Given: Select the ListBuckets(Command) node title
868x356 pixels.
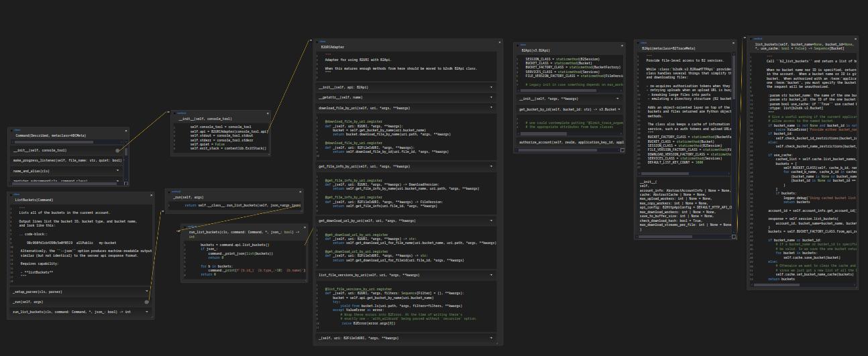Looking at the screenshot, I should click(x=34, y=200).
